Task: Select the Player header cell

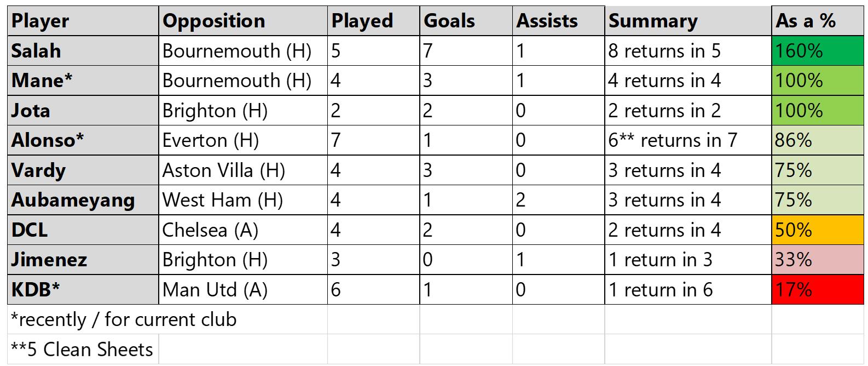Action: pos(83,21)
